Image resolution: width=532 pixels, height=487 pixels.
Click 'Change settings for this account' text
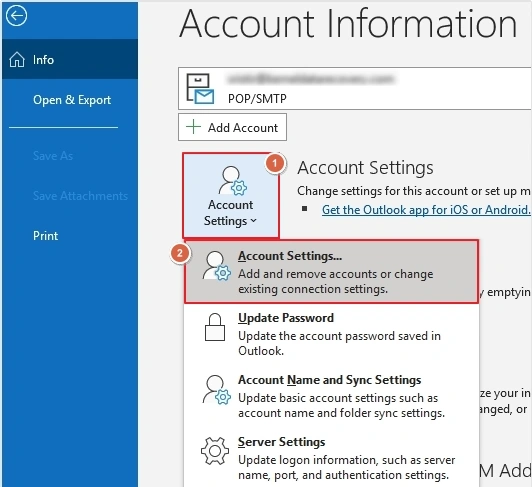click(x=414, y=191)
